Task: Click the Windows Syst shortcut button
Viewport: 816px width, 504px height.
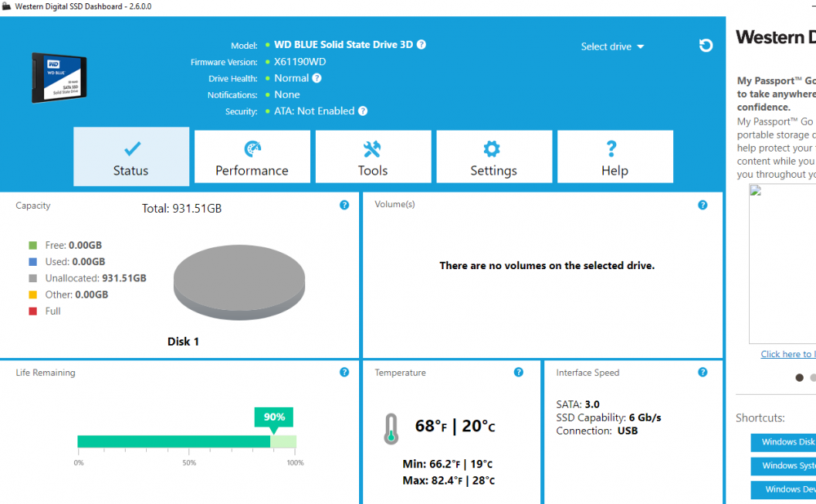Action: [783, 466]
